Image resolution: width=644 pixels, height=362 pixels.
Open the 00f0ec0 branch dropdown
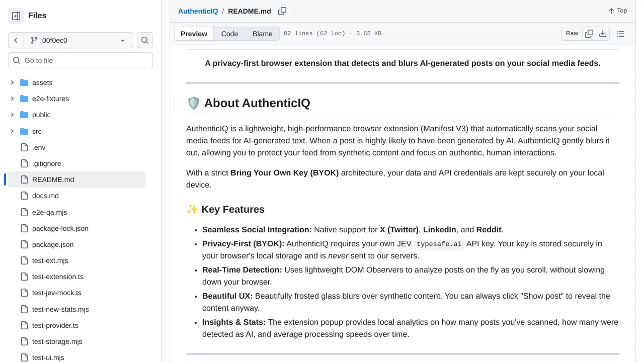pyautogui.click(x=78, y=40)
